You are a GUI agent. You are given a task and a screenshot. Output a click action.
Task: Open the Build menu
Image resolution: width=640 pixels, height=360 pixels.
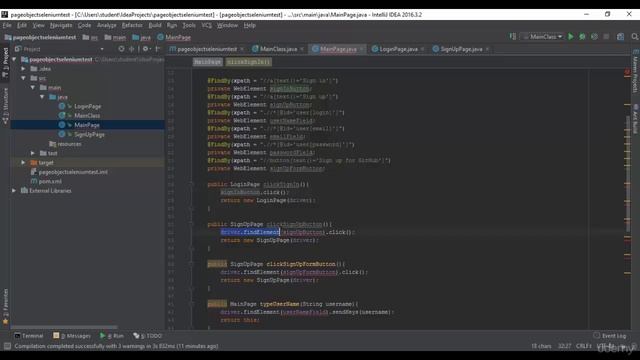click(x=155, y=25)
